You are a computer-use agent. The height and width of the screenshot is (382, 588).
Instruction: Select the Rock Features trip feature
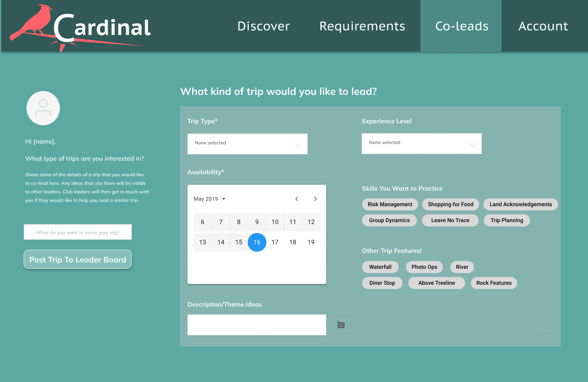pyautogui.click(x=494, y=283)
